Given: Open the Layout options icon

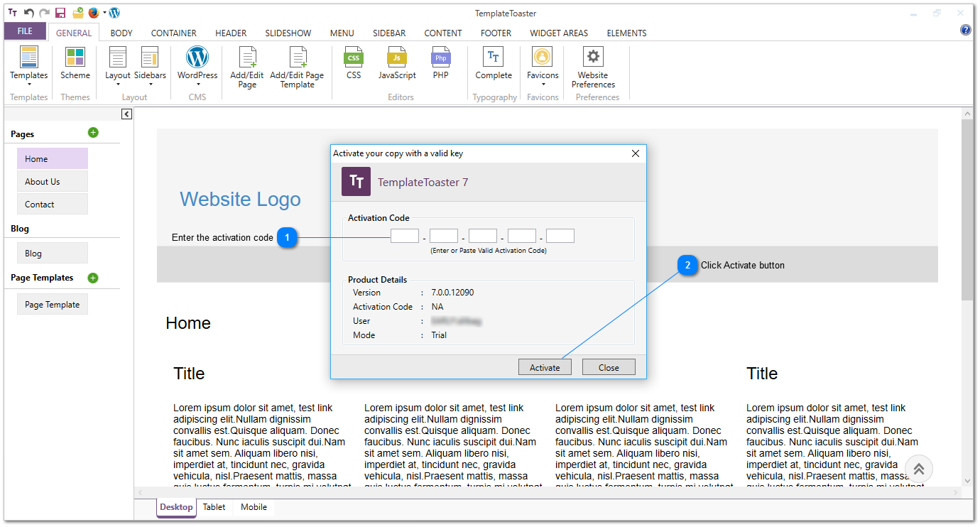Looking at the screenshot, I should click(x=117, y=57).
